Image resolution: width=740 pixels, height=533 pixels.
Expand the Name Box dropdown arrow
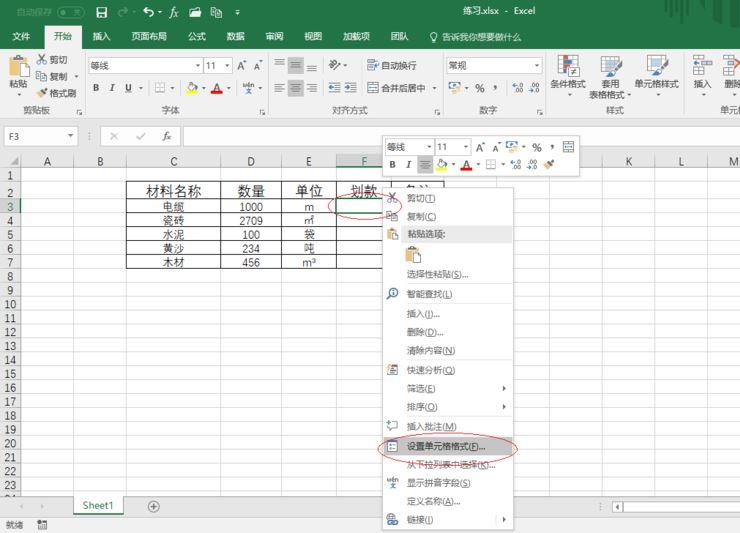pos(70,136)
